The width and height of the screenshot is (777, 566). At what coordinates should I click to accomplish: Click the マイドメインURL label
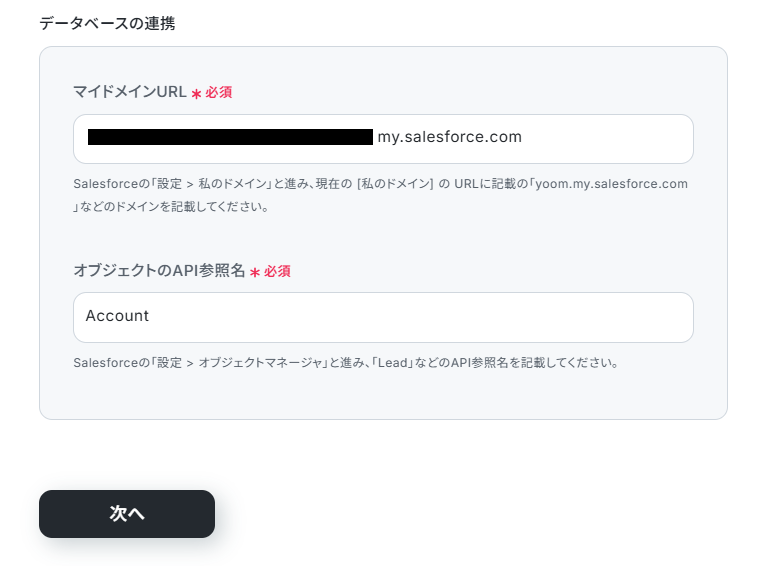pyautogui.click(x=130, y=92)
